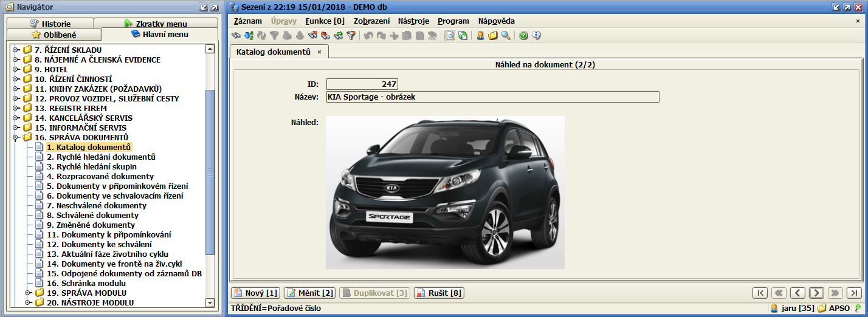Click the binoculars search icon in toolbar

tap(236, 35)
